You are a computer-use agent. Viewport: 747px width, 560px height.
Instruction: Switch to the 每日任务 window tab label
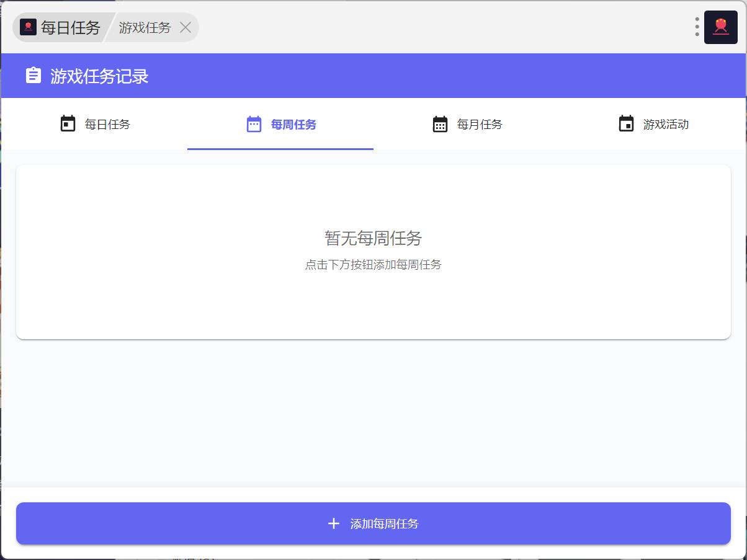point(70,28)
